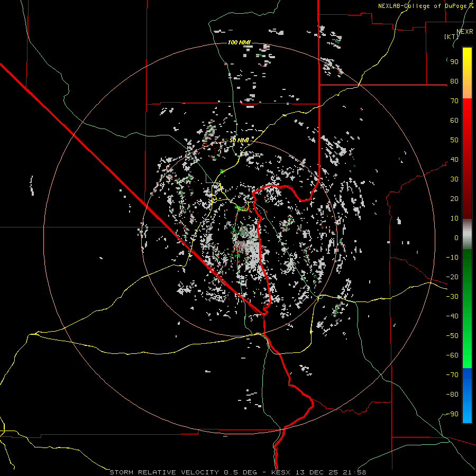The width and height of the screenshot is (476, 476).
Task: Click the positive 10 value on the velocity scale
Action: point(454,218)
